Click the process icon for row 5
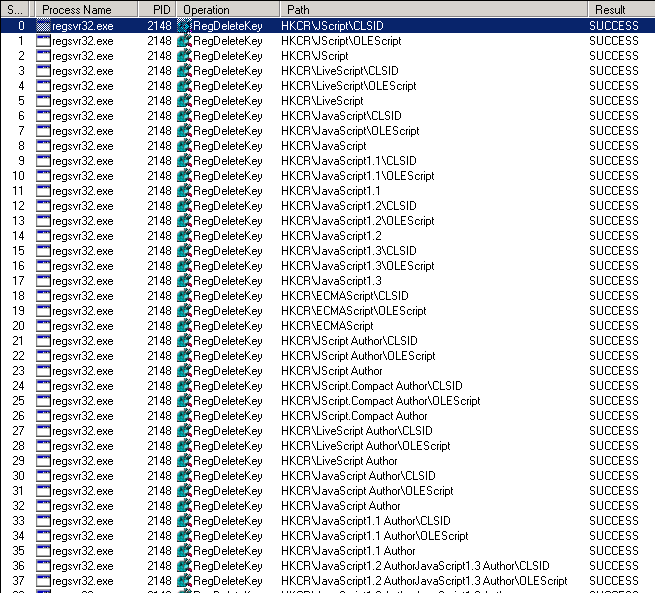The width and height of the screenshot is (655, 593). (43, 101)
